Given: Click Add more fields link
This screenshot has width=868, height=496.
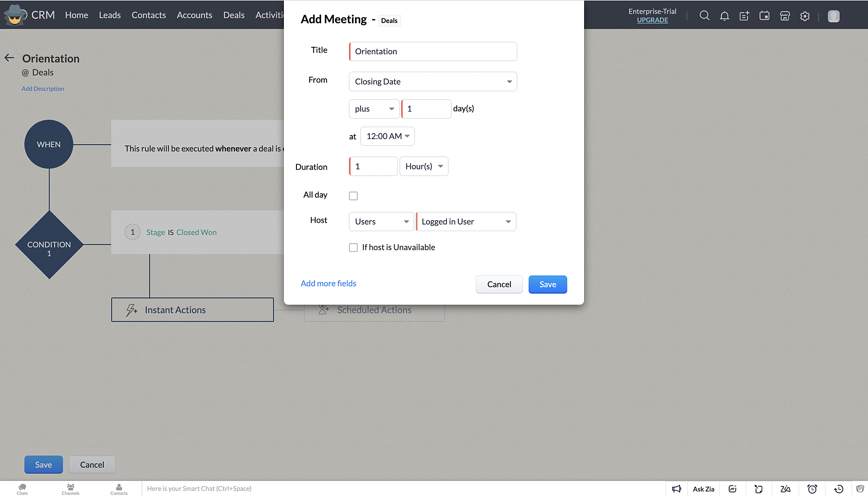Looking at the screenshot, I should 328,284.
